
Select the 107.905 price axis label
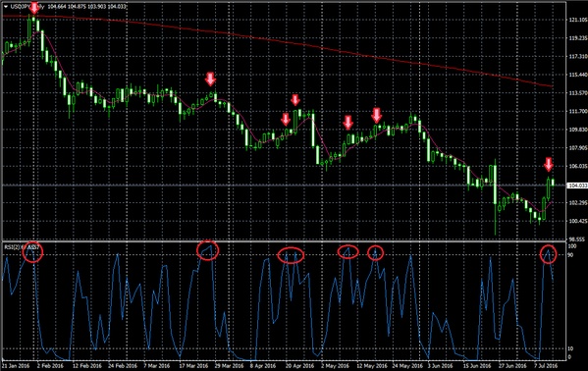coord(578,148)
